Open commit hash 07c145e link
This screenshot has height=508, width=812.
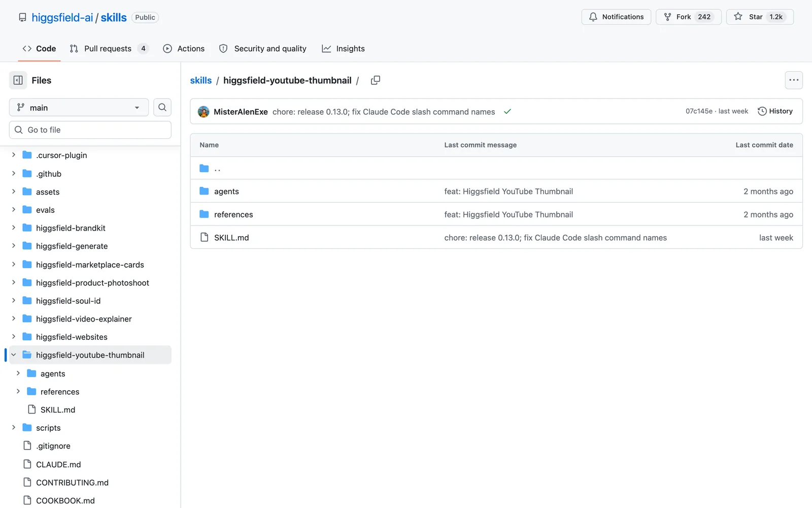pos(699,111)
